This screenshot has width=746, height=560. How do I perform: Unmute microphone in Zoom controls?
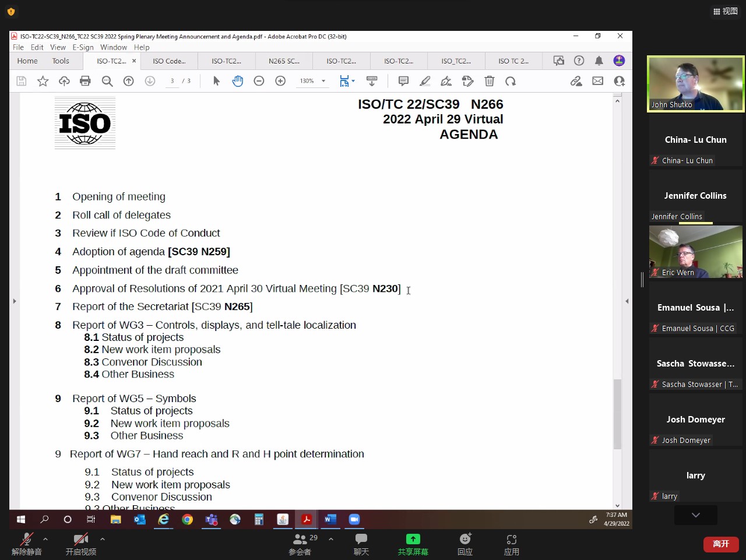pyautogui.click(x=26, y=543)
